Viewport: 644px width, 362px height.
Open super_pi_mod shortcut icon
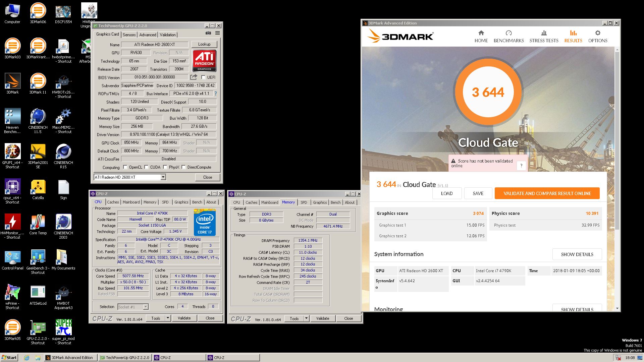point(63,333)
